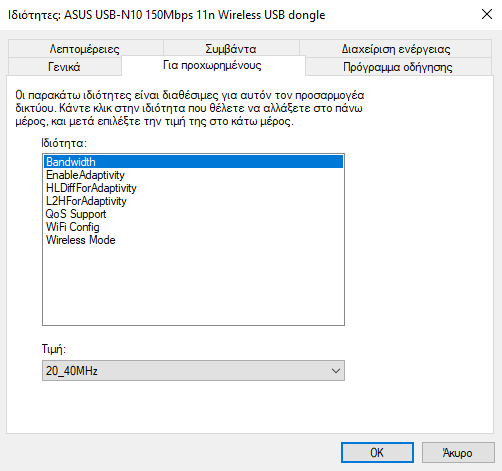
Task: Expand the Τιμή dropdown arrow
Action: (336, 371)
